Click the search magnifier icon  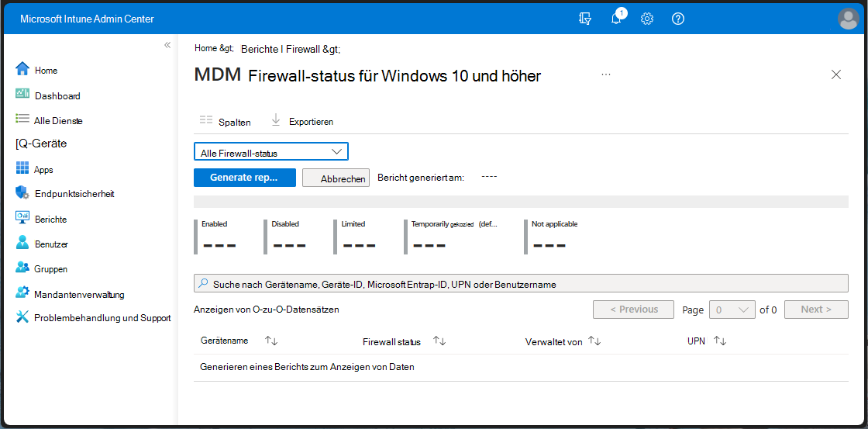202,282
